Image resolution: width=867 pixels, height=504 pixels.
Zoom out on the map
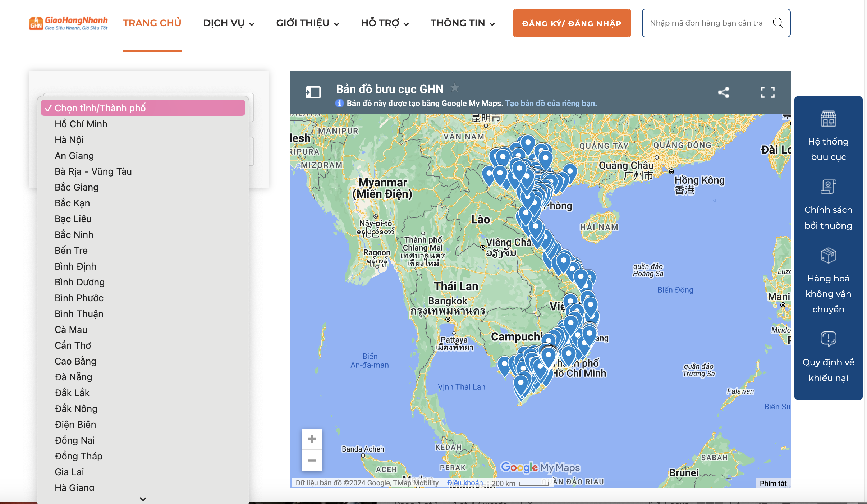pos(312,460)
